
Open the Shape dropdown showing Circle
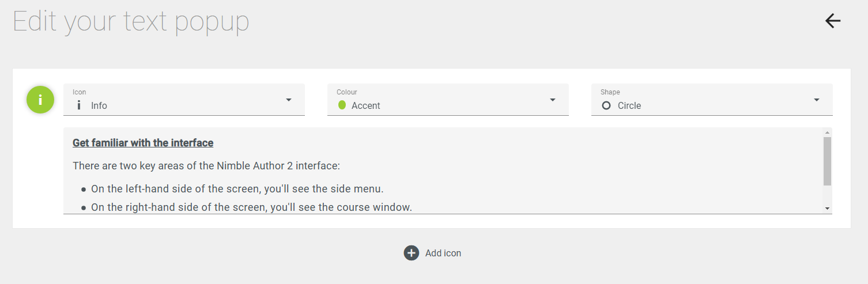click(712, 100)
